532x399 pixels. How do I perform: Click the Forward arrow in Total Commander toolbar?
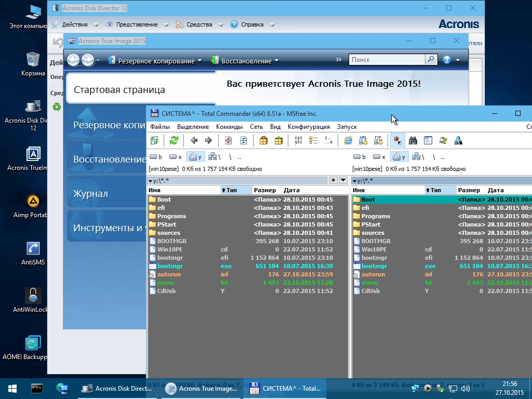coord(208,140)
